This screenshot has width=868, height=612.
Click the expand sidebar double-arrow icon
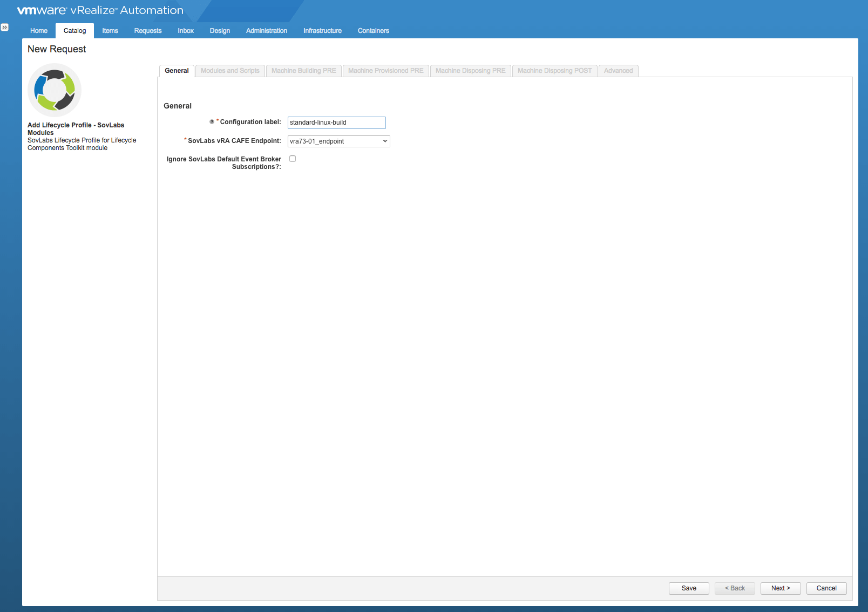tap(5, 27)
